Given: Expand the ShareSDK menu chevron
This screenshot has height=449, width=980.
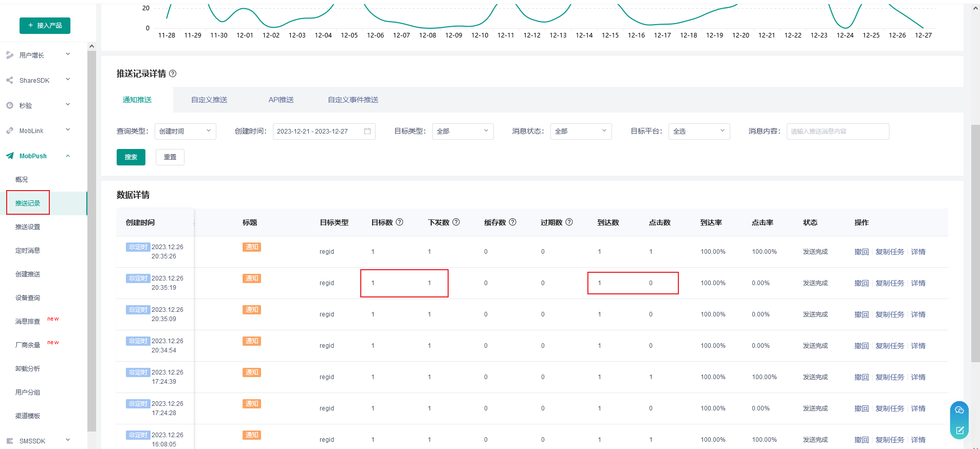Looking at the screenshot, I should click(x=68, y=80).
